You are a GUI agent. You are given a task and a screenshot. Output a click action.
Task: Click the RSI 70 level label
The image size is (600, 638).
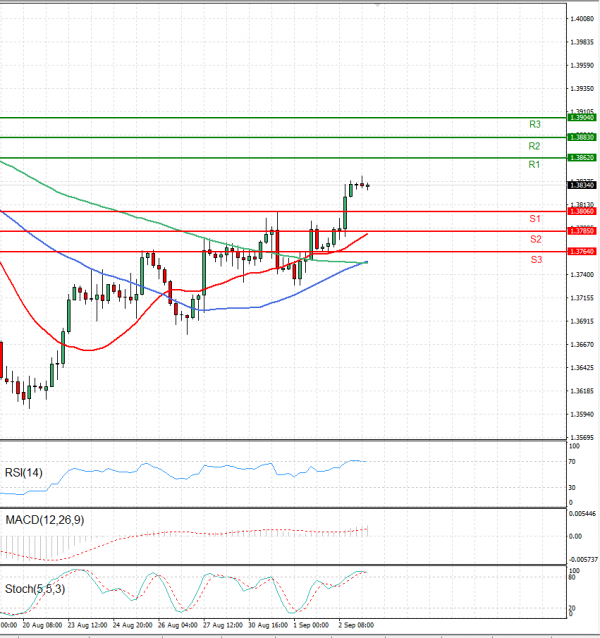click(x=572, y=462)
